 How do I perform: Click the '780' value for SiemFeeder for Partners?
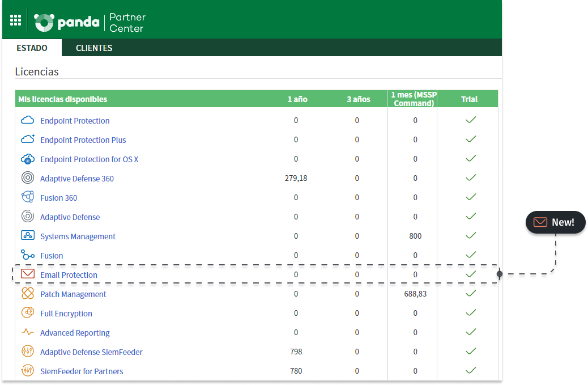[296, 371]
